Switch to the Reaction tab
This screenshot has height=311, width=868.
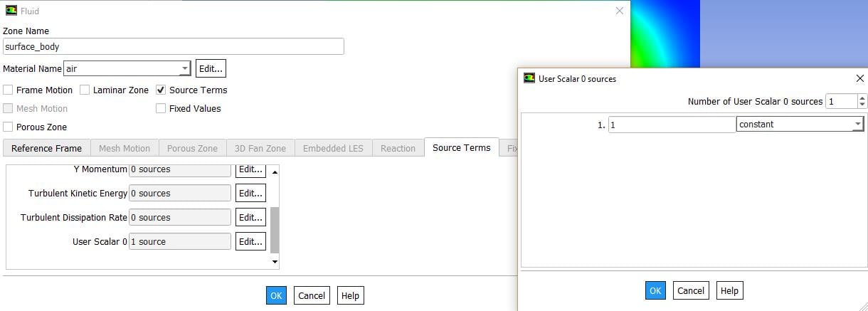tap(398, 148)
